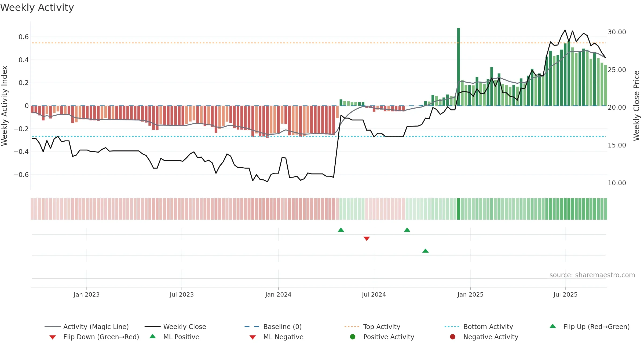Click the Weekly Activity chart title

37,8
